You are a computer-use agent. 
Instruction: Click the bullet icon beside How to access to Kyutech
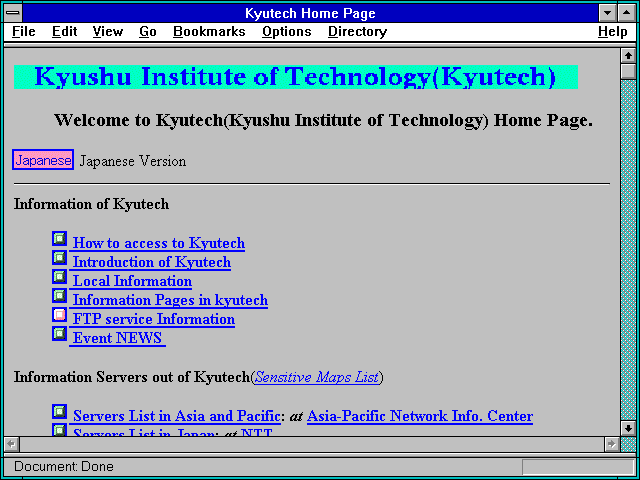(x=60, y=238)
